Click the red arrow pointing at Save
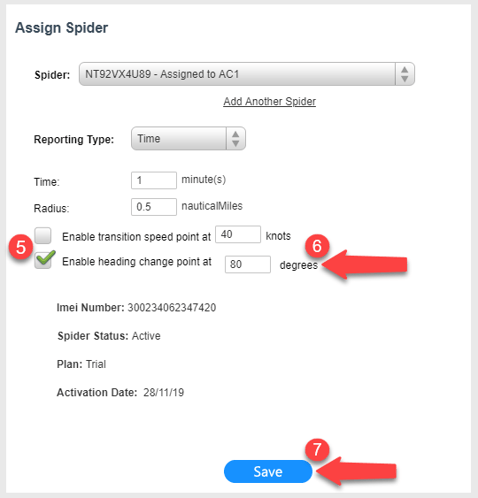Viewport: 478px width, 498px height. [356, 471]
